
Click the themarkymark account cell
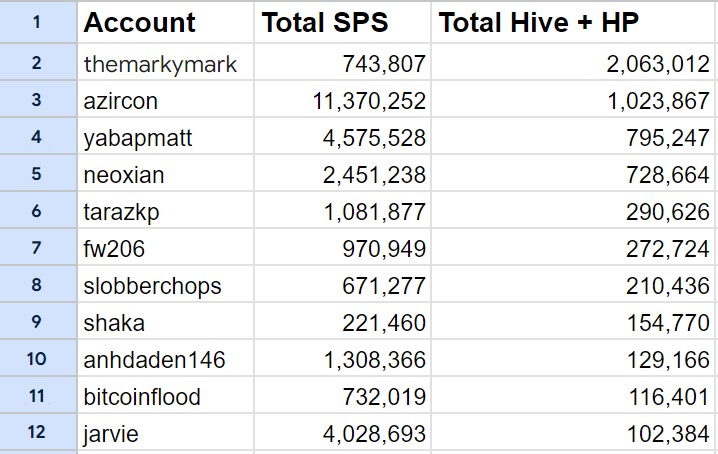[x=160, y=65]
